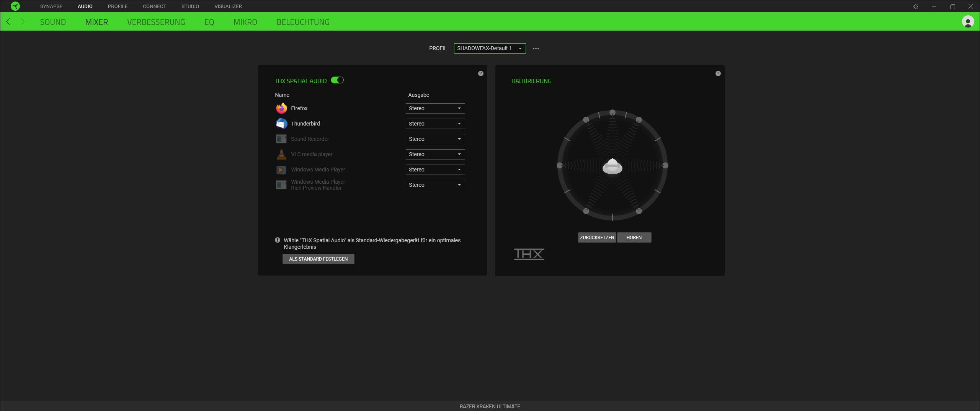The width and height of the screenshot is (980, 411).
Task: Go to the STUDIO menu
Action: (x=190, y=7)
